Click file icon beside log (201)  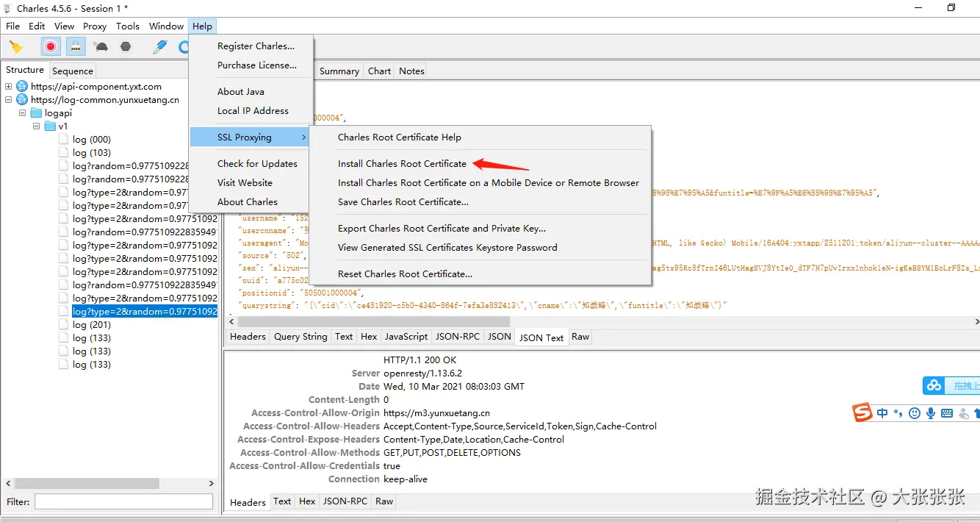(64, 325)
